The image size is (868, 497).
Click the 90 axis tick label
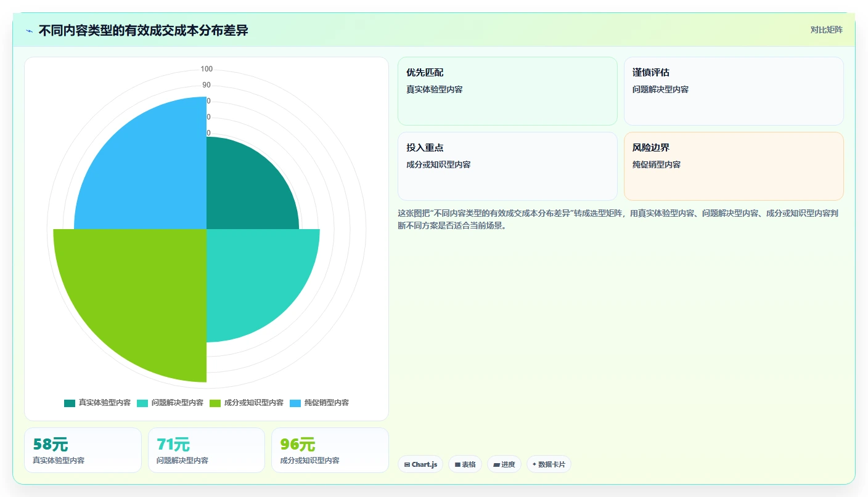[x=207, y=85]
